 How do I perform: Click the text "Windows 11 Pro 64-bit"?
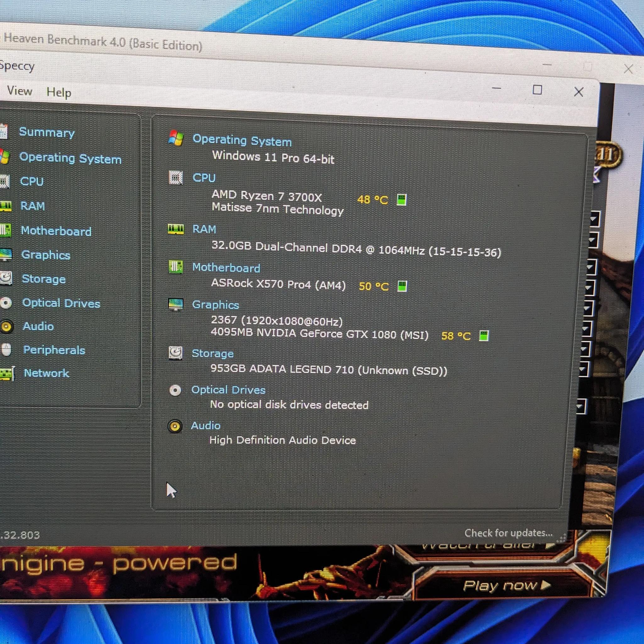point(273,157)
